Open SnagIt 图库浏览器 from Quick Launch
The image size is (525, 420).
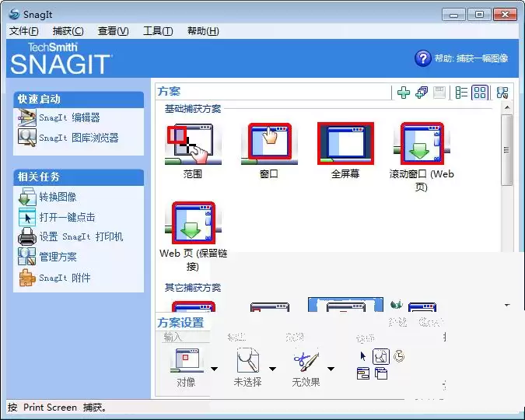pyautogui.click(x=68, y=138)
